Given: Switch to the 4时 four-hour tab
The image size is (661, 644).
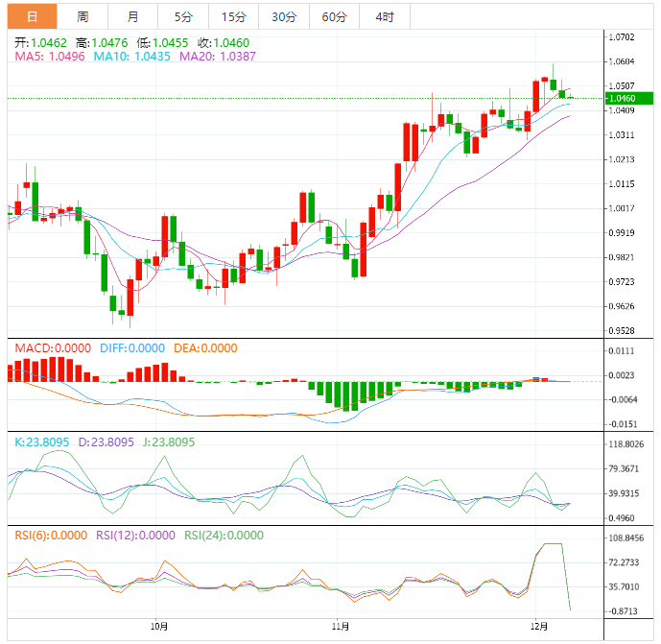Looking at the screenshot, I should point(385,17).
